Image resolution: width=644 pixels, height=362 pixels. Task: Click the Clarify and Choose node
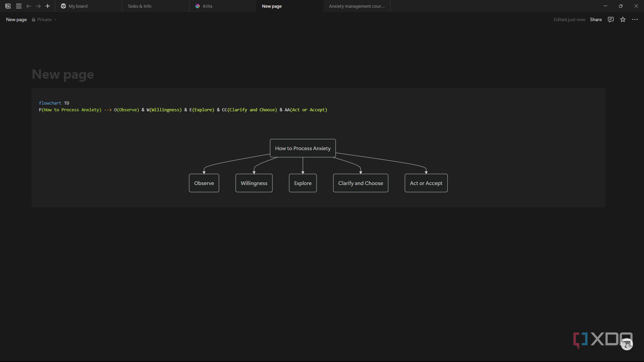[x=361, y=183]
